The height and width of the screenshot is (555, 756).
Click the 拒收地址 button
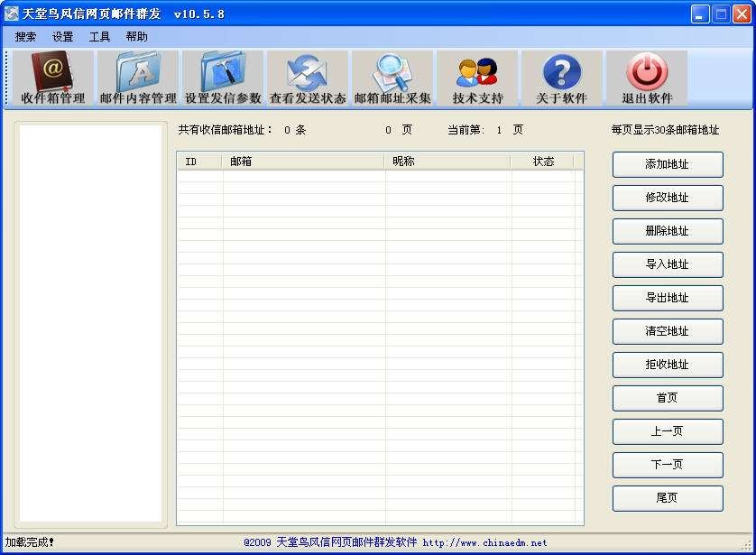click(x=668, y=365)
